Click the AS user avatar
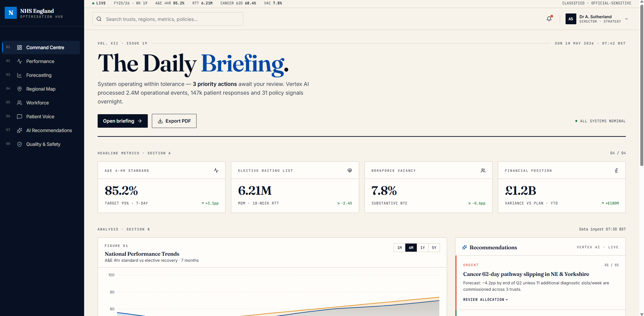Viewport: 644px width, 316px height. pos(571,19)
